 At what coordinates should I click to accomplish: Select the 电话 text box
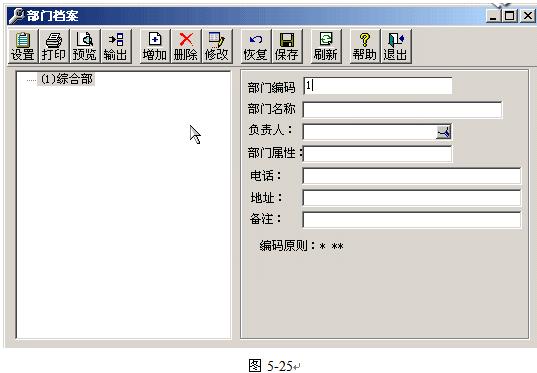[412, 176]
